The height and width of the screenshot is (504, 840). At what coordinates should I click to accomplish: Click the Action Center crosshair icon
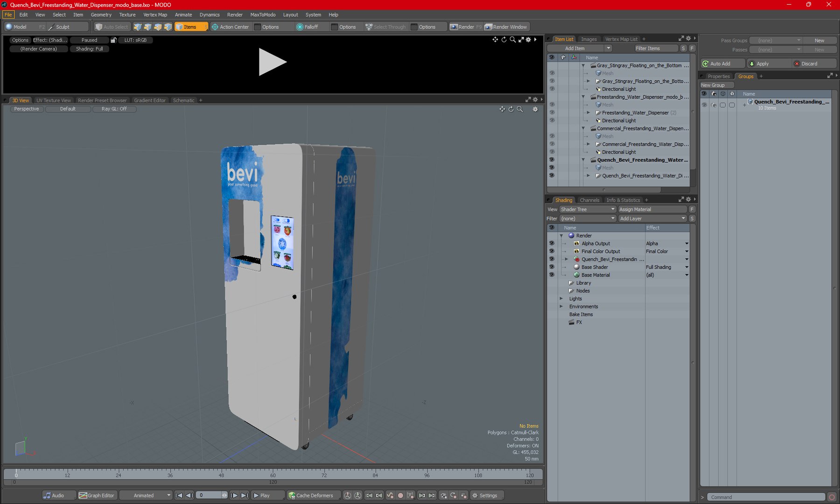pyautogui.click(x=215, y=27)
